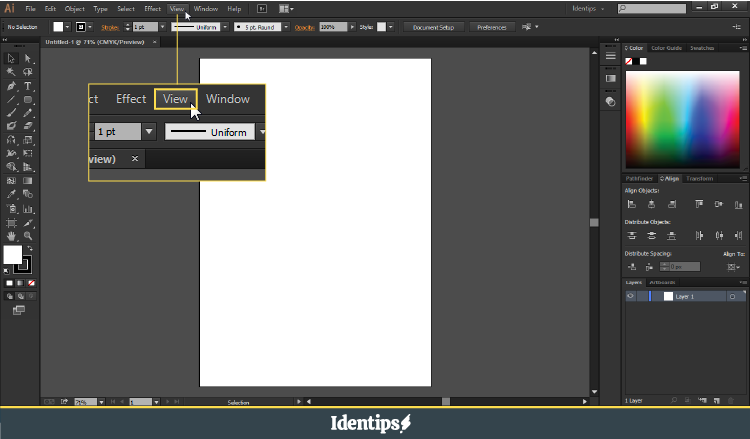Click the Delete Selection trash icon in Layers
The image size is (750, 439).
point(737,401)
